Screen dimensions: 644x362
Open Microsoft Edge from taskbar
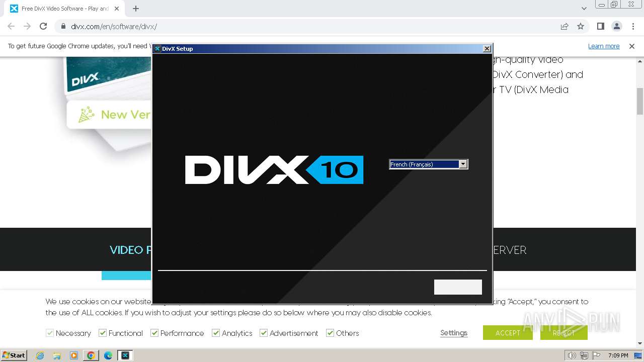click(x=108, y=355)
